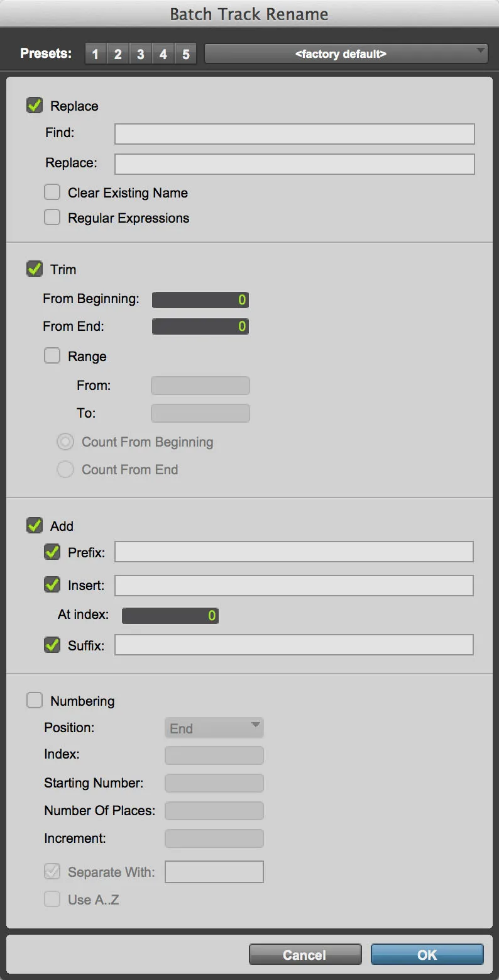
Task: Select preset number 1
Action: tap(96, 54)
